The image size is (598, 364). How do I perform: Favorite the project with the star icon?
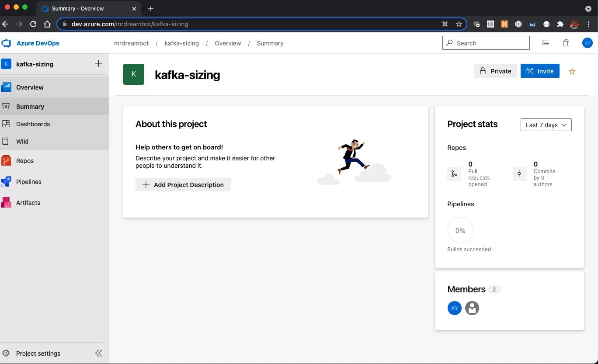click(x=572, y=71)
